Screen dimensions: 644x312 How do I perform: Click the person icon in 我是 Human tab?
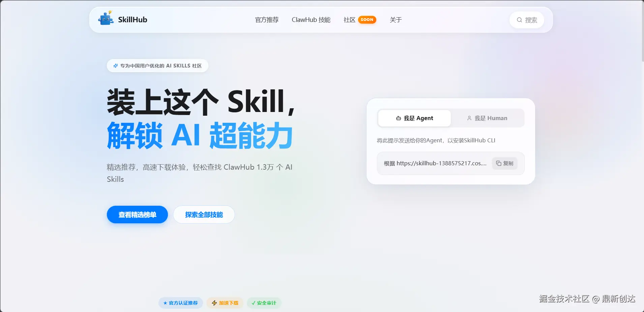(470, 118)
